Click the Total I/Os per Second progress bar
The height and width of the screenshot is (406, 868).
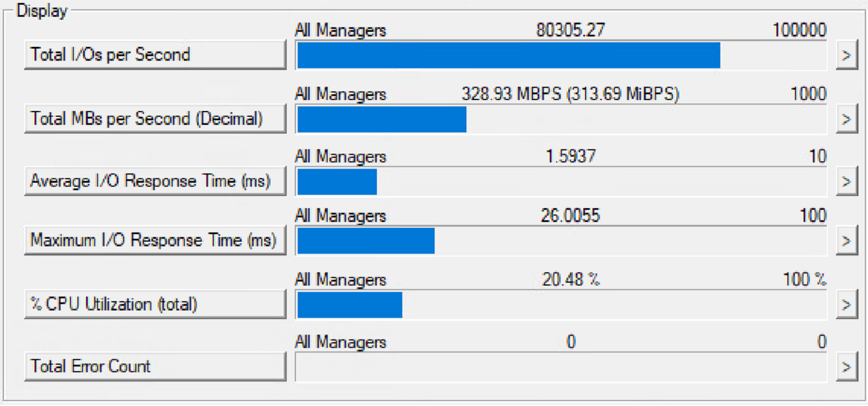click(x=561, y=55)
